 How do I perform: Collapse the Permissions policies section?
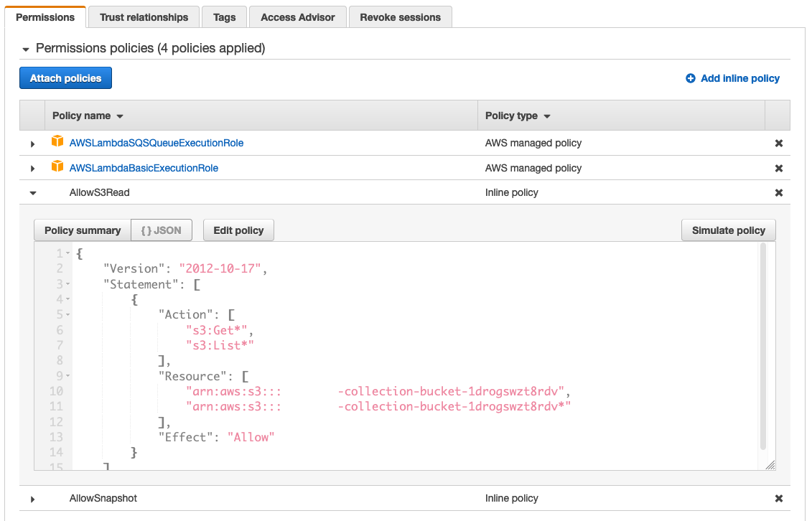[25, 49]
